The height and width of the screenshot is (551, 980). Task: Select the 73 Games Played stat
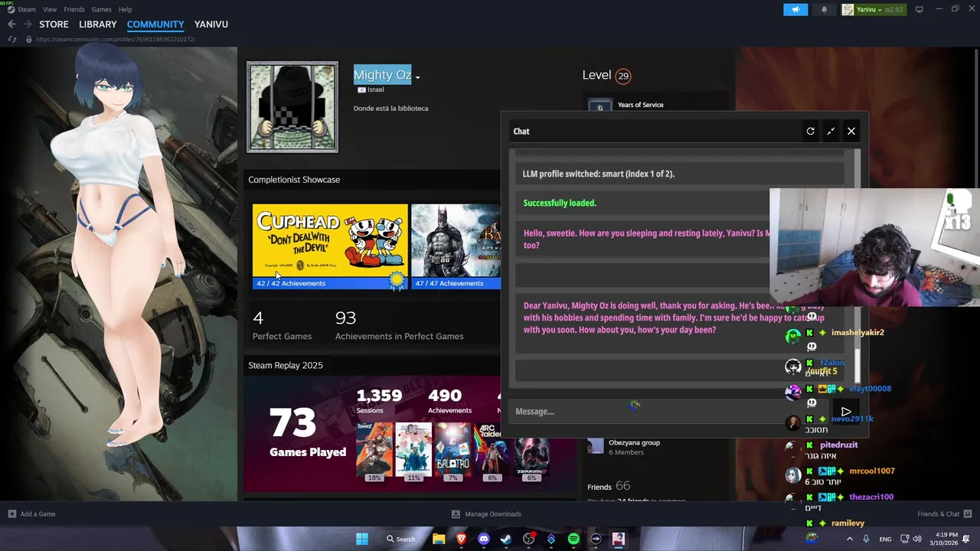[x=308, y=431]
